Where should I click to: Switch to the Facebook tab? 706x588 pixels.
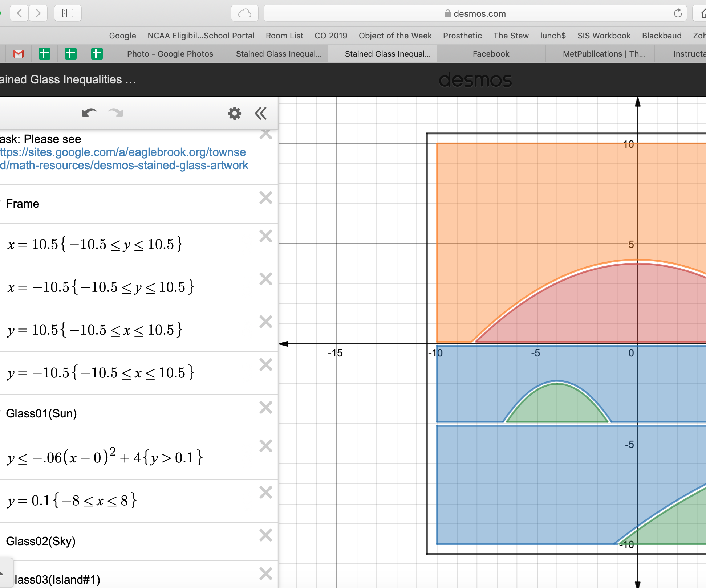(x=491, y=54)
